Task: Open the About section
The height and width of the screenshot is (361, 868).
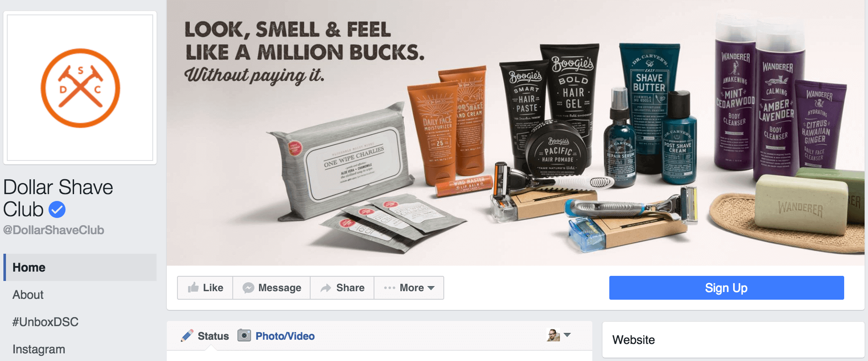Action: click(28, 295)
